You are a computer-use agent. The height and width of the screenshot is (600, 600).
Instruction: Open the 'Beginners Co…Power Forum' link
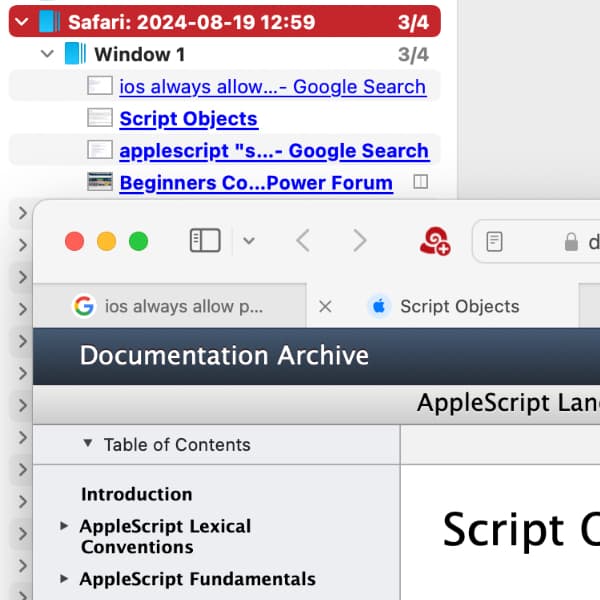click(256, 183)
